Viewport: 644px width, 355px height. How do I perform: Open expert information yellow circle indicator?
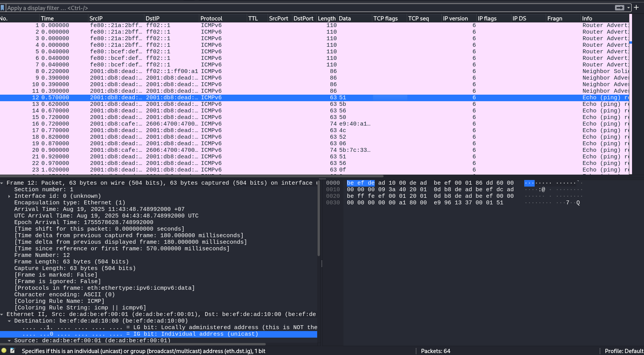click(4, 351)
